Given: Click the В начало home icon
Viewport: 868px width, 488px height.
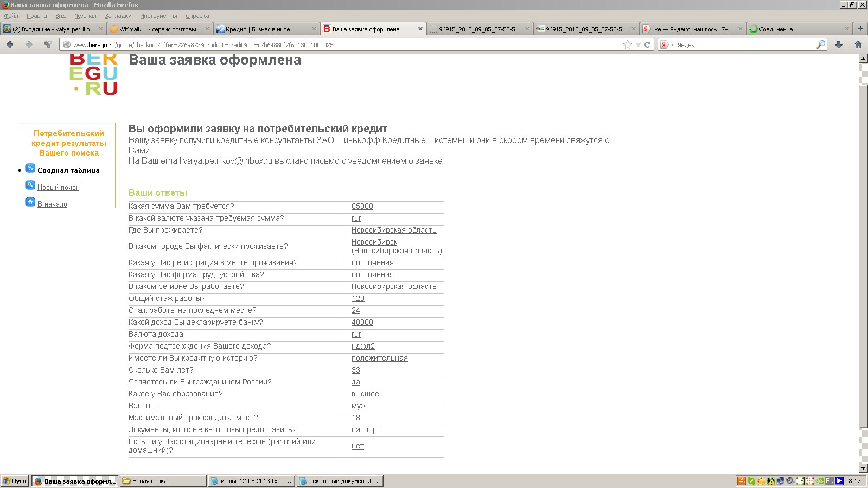Looking at the screenshot, I should (x=30, y=202).
